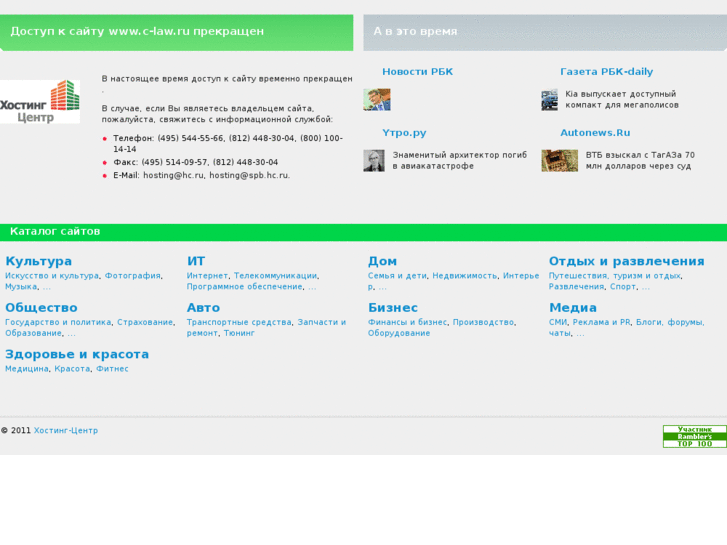This screenshot has height=545, width=727.
Task: Open the Новости РБК news thumbnail
Action: click(376, 99)
